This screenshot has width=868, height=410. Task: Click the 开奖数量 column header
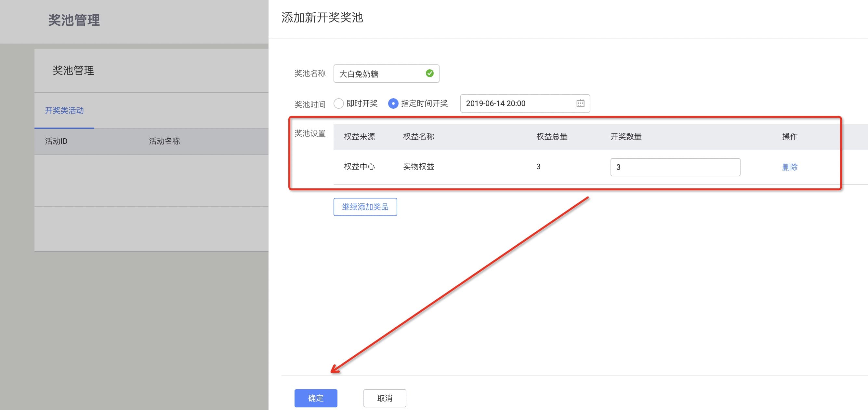pyautogui.click(x=626, y=137)
